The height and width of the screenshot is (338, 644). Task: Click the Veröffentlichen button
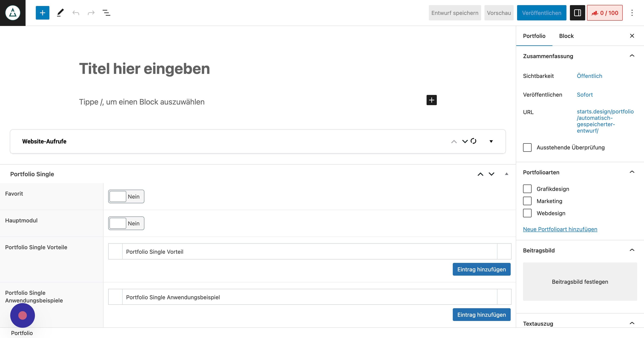pos(542,13)
